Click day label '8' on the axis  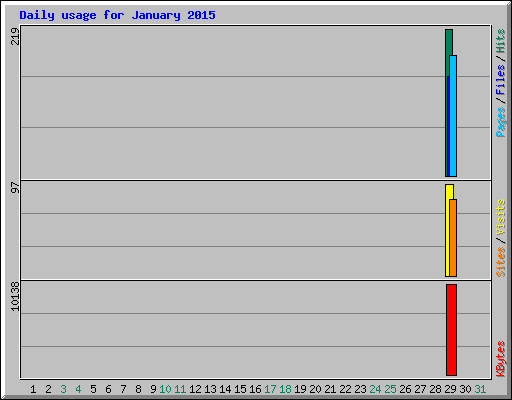[x=138, y=389]
